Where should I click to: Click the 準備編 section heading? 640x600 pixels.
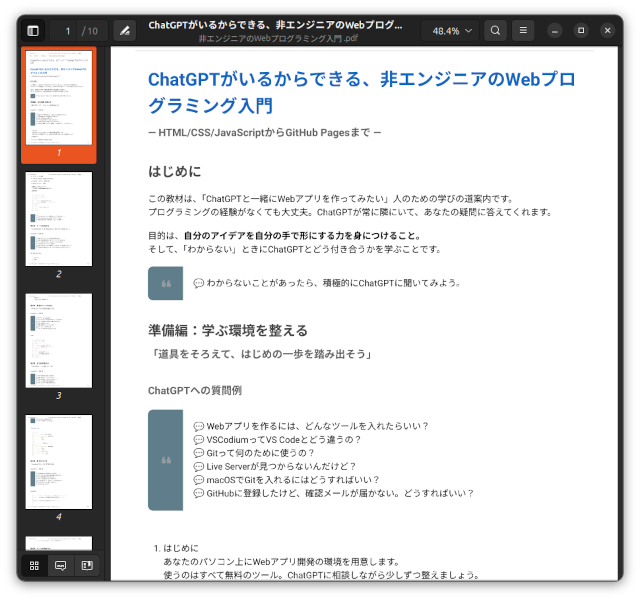pyautogui.click(x=227, y=330)
